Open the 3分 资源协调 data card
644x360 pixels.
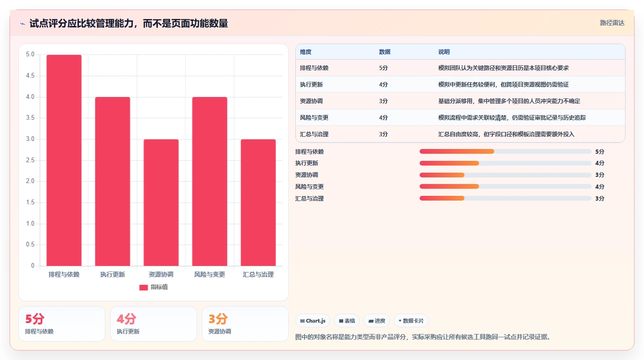245,324
